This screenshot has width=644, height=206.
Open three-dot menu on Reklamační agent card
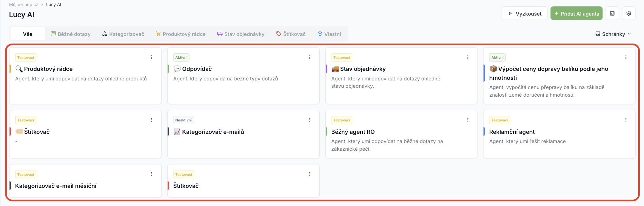pos(626,120)
